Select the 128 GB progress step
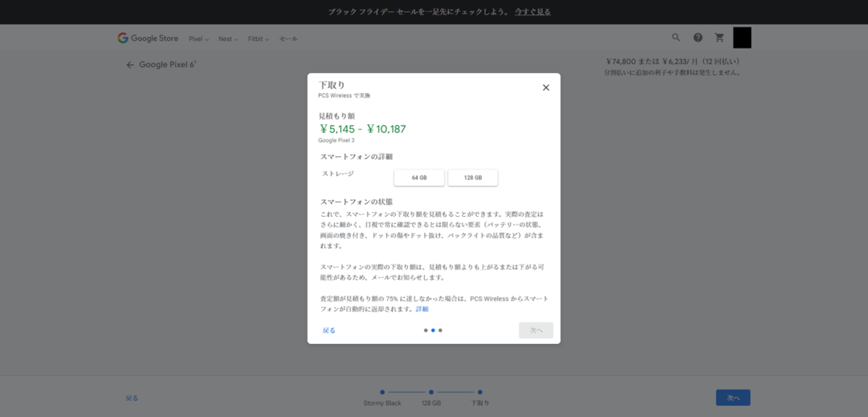The width and height of the screenshot is (868, 417). 431,397
